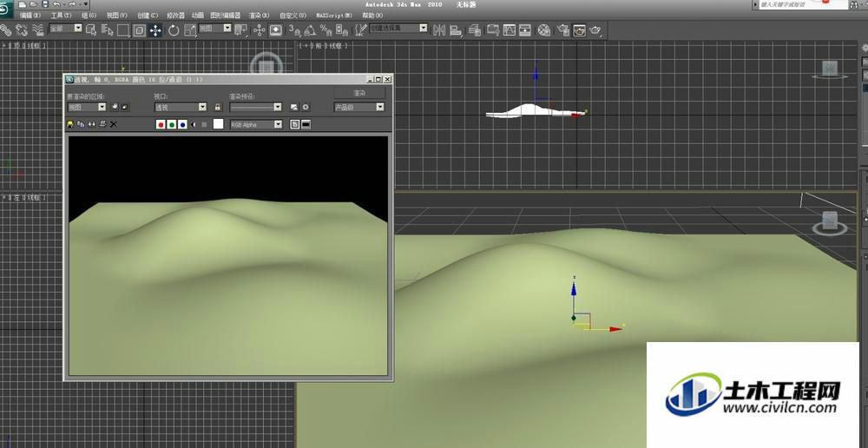Open the render preset dropdown
The image size is (868, 448).
256,107
